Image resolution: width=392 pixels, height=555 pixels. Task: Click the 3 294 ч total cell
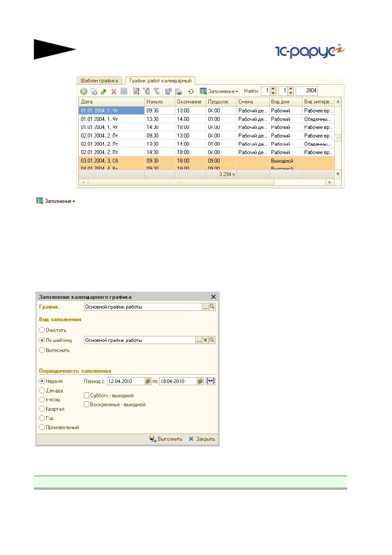221,174
